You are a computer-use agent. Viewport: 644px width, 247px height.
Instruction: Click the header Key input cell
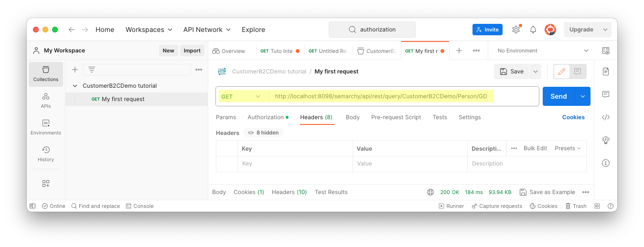click(x=295, y=164)
